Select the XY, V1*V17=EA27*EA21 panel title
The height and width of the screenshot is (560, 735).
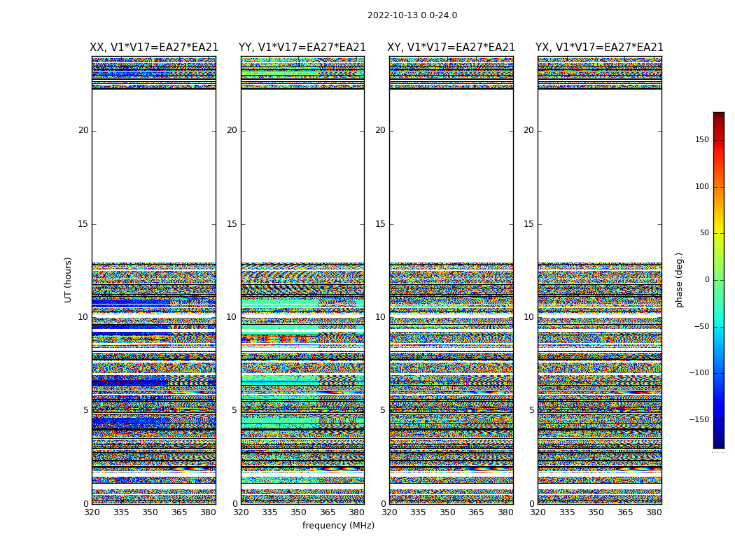coord(451,48)
